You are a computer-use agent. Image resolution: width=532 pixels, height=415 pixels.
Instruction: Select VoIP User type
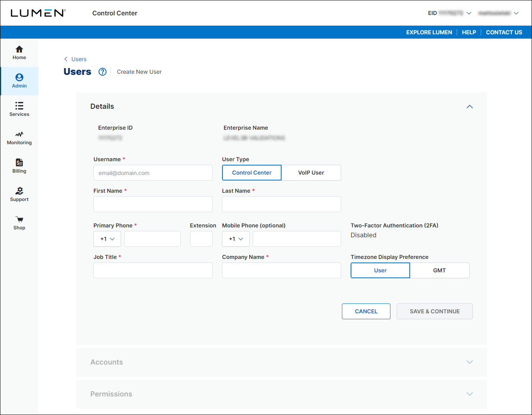(311, 173)
